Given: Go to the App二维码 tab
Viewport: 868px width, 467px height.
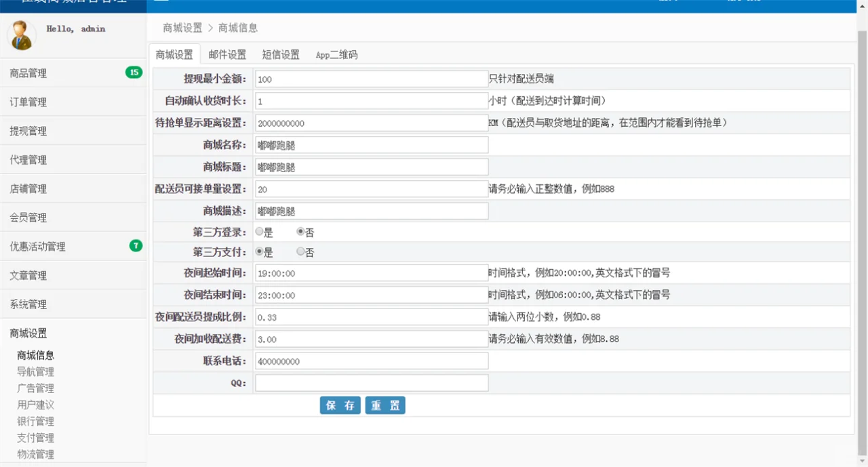Looking at the screenshot, I should point(336,55).
